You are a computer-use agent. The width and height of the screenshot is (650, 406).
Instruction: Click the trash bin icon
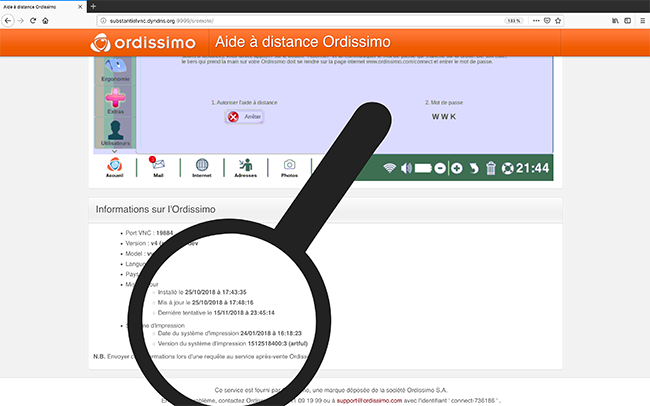click(x=491, y=168)
